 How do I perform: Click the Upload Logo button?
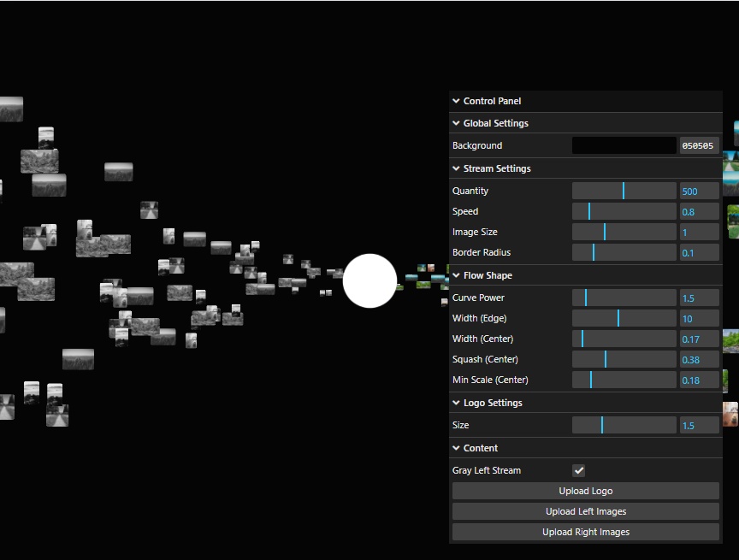(585, 491)
